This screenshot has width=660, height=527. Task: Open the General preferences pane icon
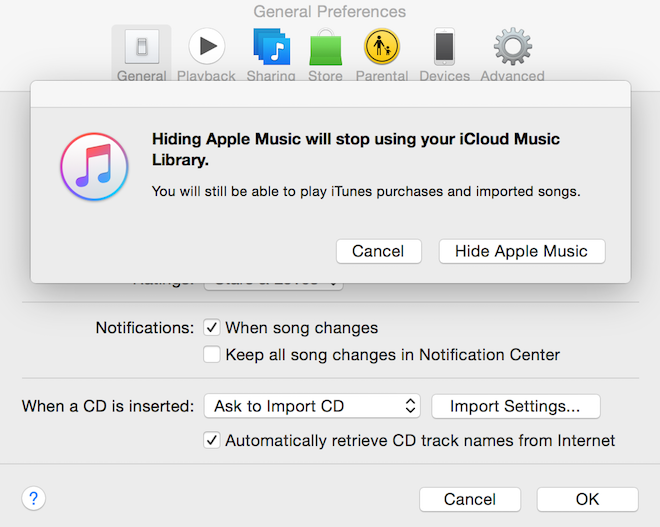tap(142, 48)
